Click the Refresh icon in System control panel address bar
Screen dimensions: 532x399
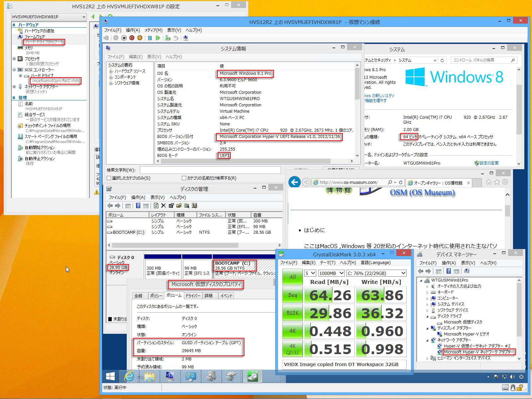442,60
